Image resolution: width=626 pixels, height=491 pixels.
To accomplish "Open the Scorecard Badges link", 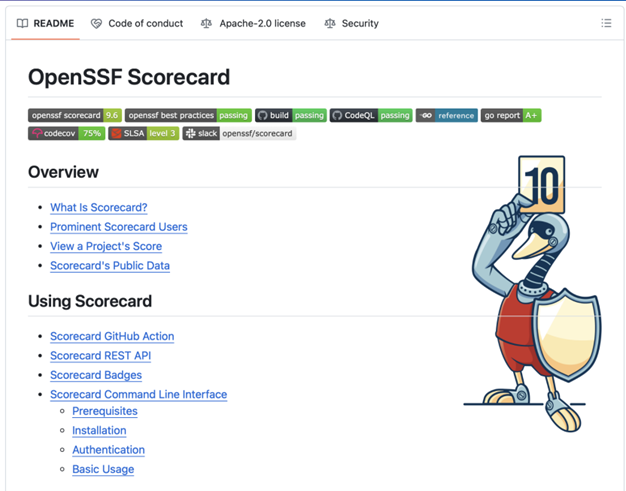I will (96, 375).
